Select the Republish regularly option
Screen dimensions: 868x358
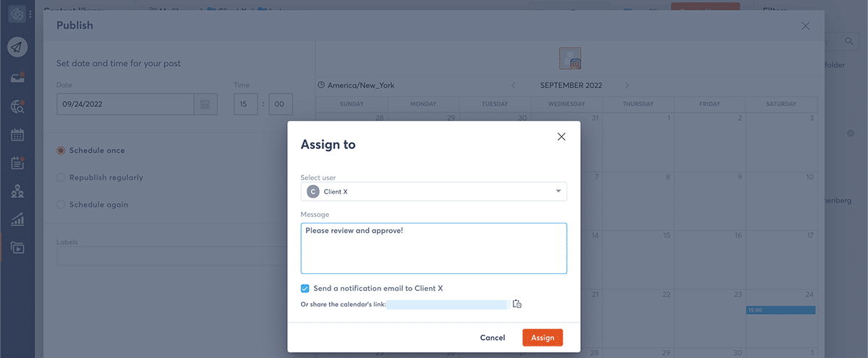click(61, 177)
